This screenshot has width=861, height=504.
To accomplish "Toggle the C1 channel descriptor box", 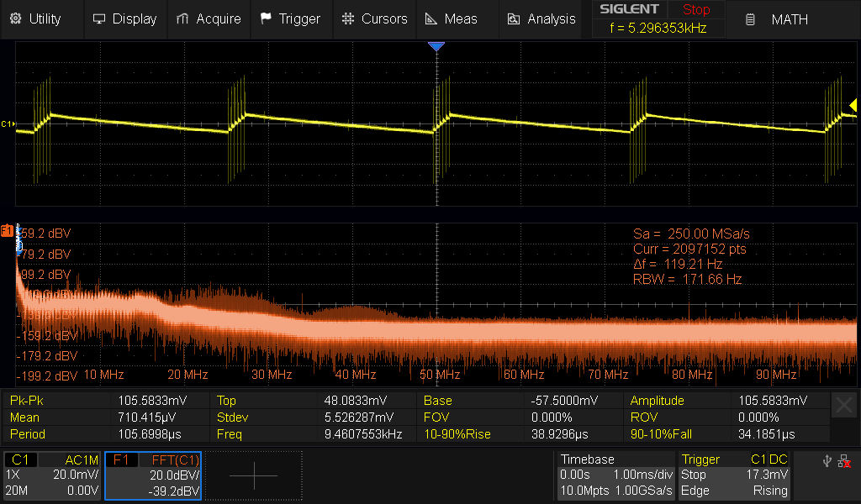I will (52, 475).
